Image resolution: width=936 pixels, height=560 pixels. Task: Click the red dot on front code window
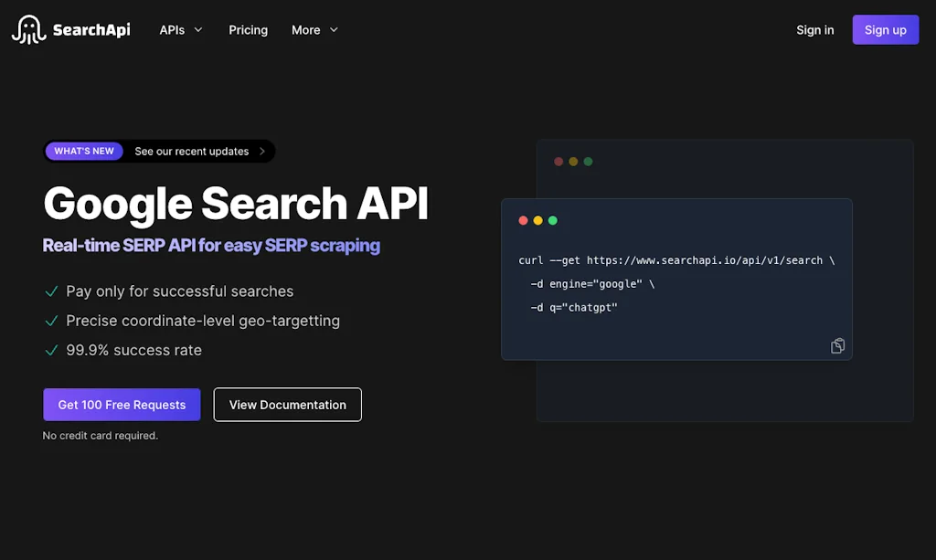pyautogui.click(x=523, y=220)
